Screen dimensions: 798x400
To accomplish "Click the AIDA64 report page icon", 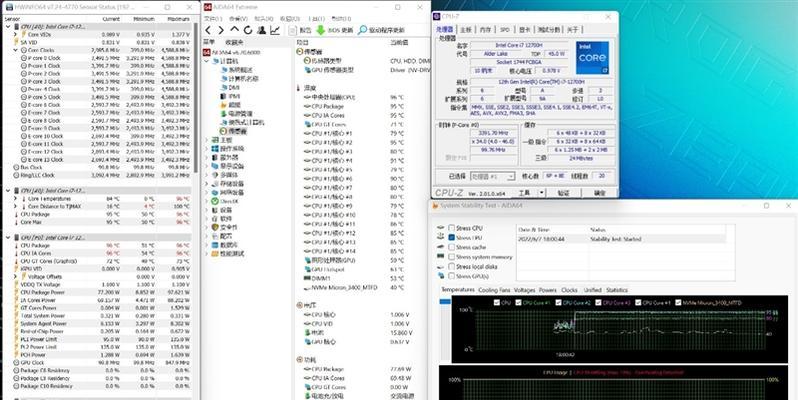I will point(293,31).
